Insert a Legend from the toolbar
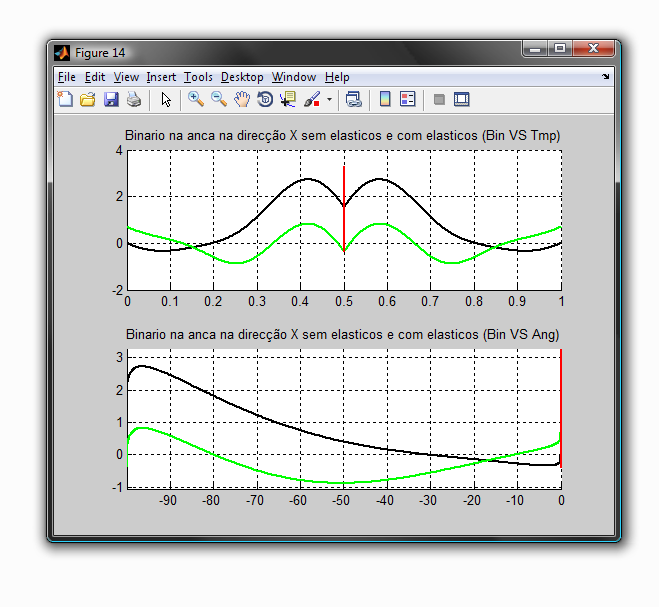This screenshot has width=659, height=607. [408, 99]
